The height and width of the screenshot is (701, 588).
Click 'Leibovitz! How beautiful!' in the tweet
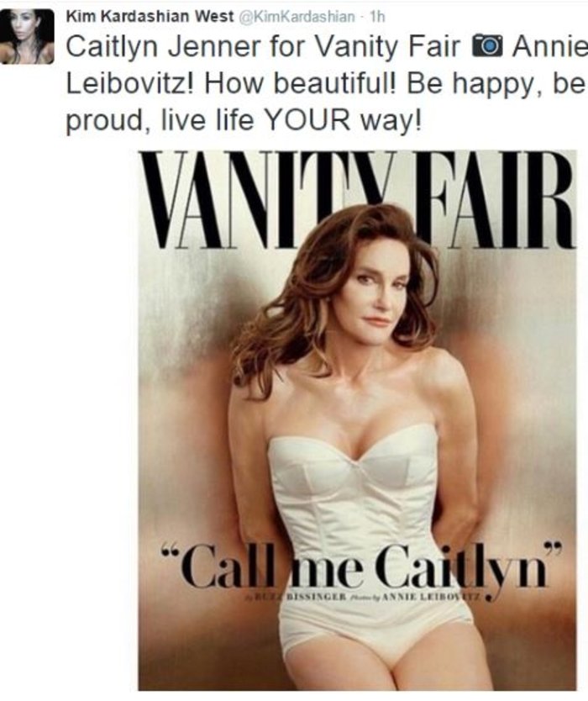pos(231,83)
